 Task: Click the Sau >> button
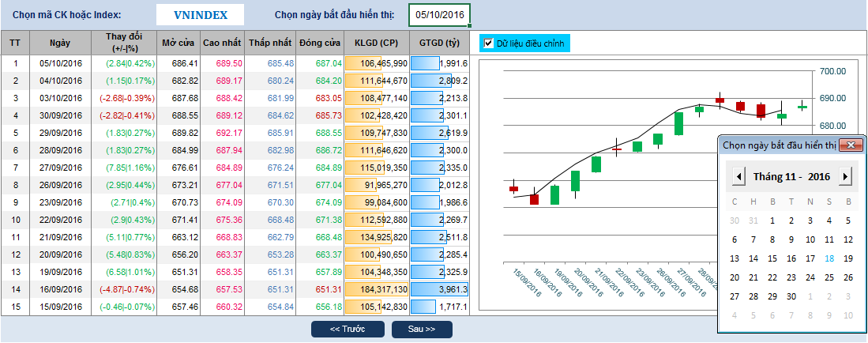tap(422, 329)
